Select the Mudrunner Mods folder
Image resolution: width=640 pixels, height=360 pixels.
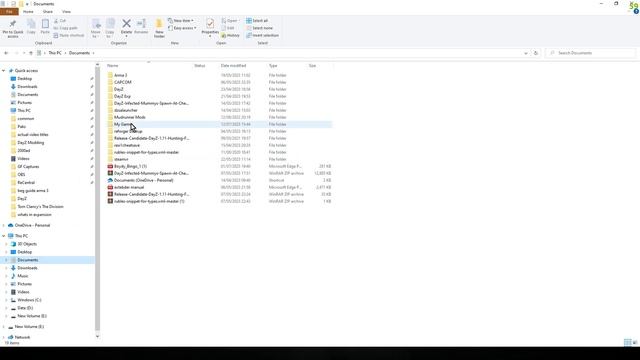(129, 117)
